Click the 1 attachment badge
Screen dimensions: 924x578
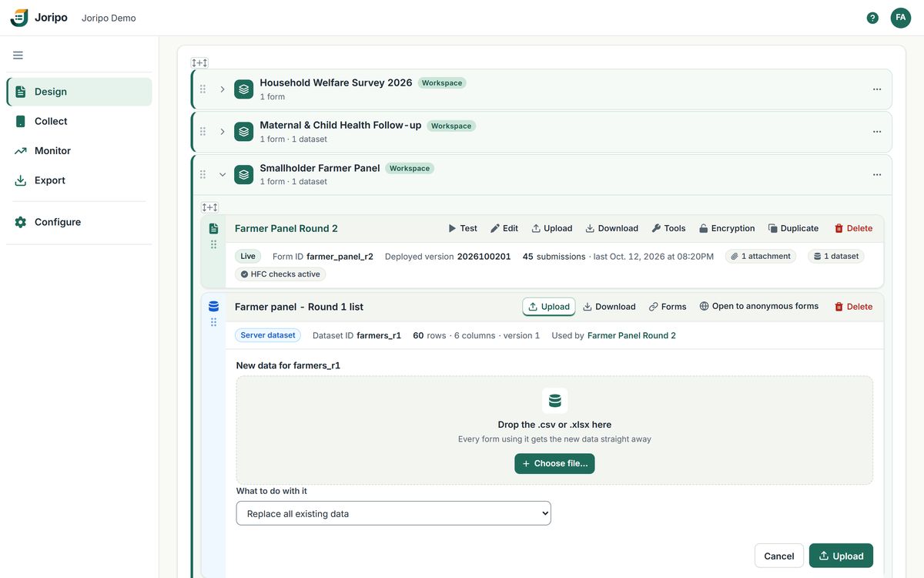tap(761, 257)
